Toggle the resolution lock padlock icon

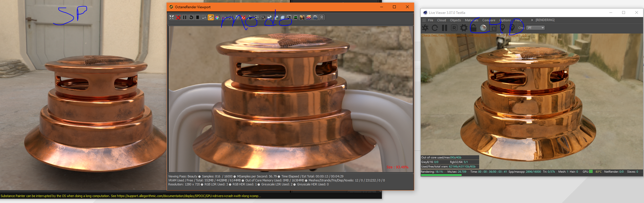(x=473, y=28)
